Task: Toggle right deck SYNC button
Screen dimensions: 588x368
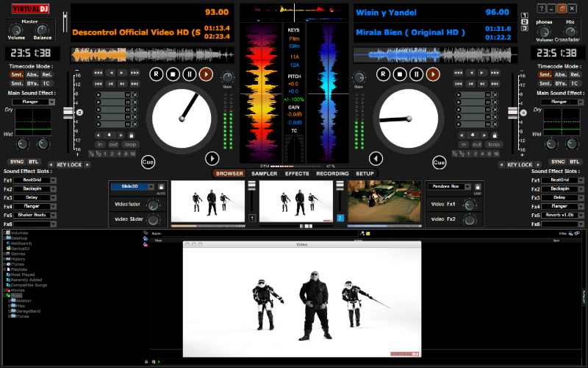Action: pyautogui.click(x=558, y=162)
